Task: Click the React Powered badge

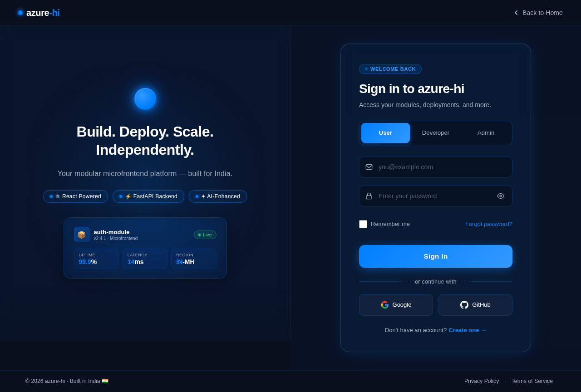Action: tap(75, 196)
